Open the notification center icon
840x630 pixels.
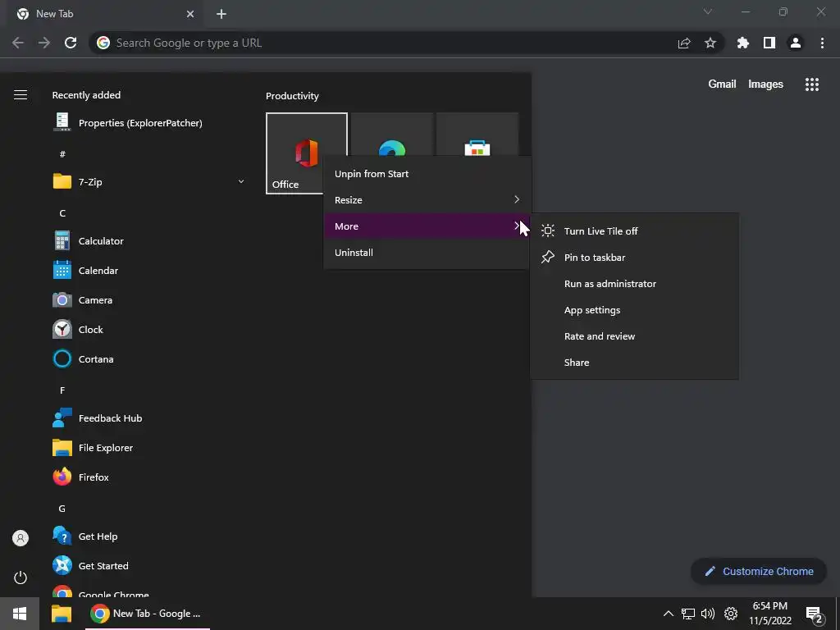click(815, 614)
